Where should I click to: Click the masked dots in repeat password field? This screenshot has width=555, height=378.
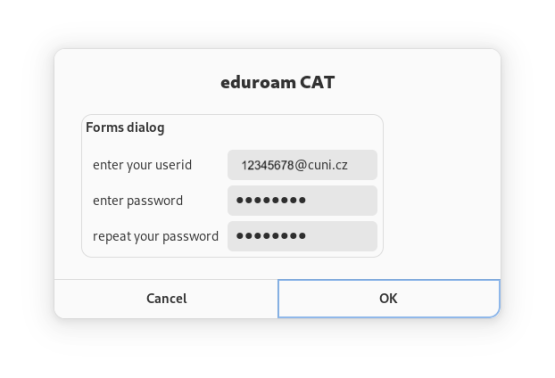click(271, 236)
